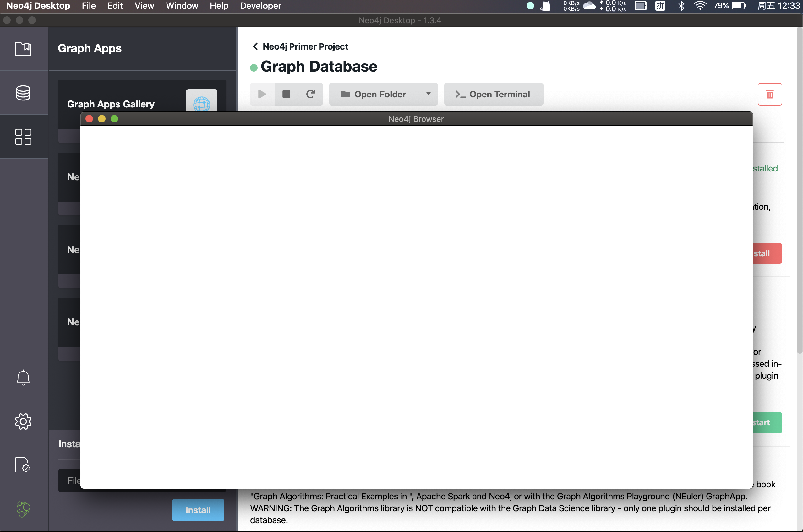Screen dimensions: 803x532
Task: Click the clock showing 12:33
Action: coord(779,6)
